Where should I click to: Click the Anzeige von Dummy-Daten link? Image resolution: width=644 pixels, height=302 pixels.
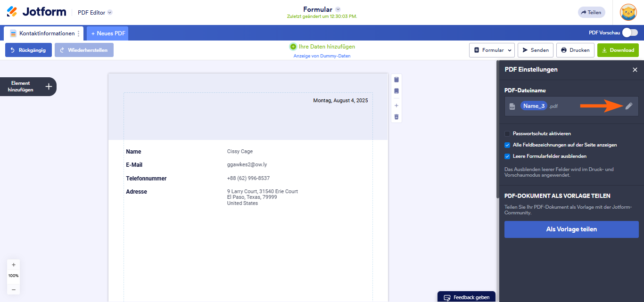coord(322,56)
